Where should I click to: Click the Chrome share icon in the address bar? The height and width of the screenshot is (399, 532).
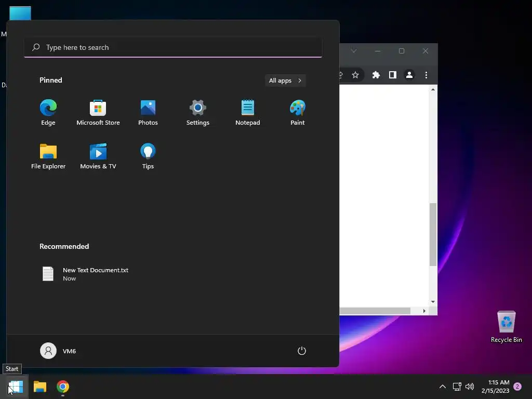[341, 75]
